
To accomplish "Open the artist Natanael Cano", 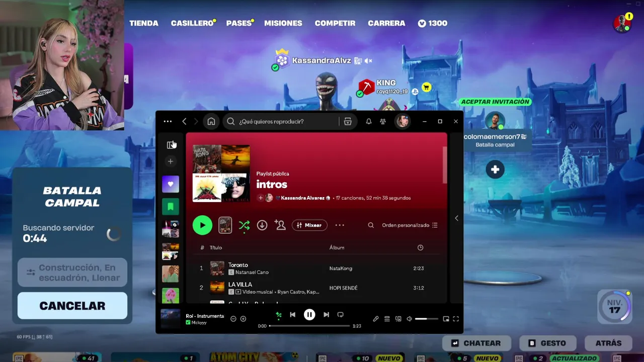I will [252, 272].
